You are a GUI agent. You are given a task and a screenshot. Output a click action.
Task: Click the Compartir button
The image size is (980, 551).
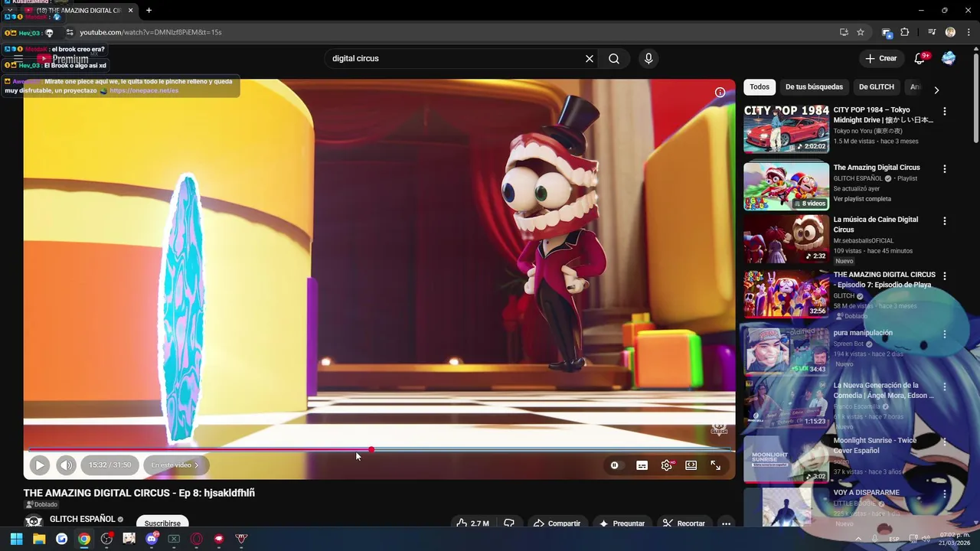click(557, 523)
